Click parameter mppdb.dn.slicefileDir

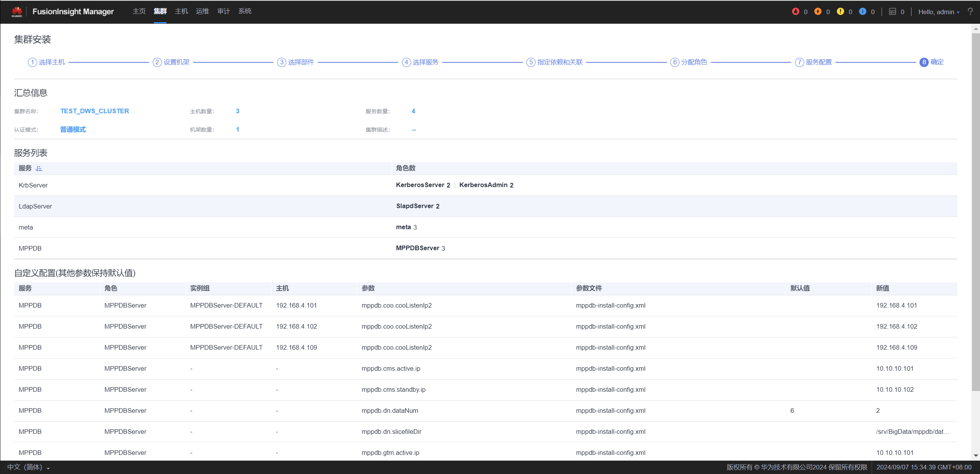(x=391, y=432)
